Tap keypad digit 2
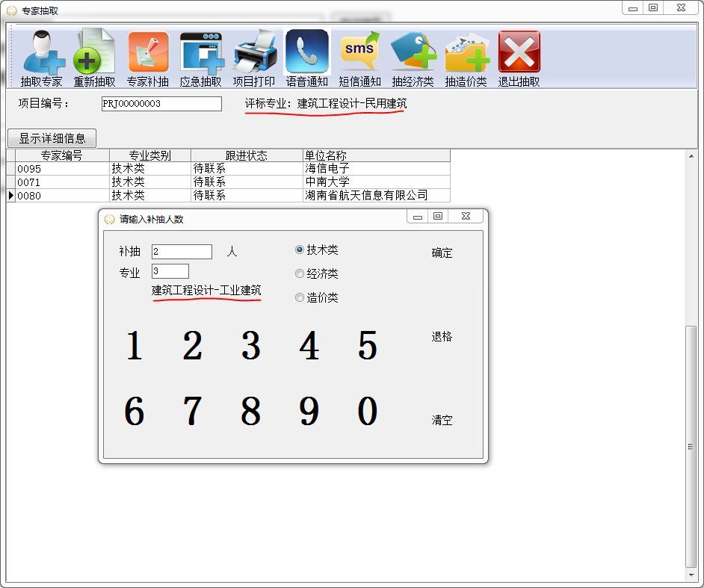The width and height of the screenshot is (704, 588). pos(192,345)
